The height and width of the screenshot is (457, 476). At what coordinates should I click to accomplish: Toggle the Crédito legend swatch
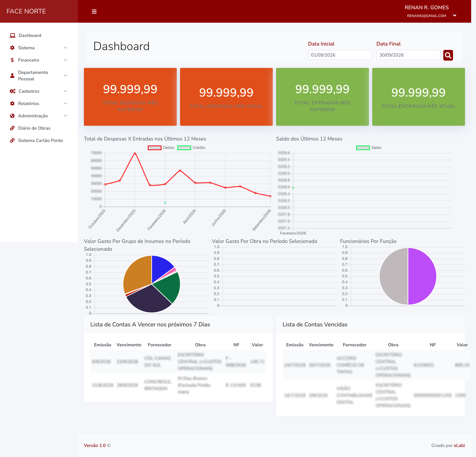184,148
